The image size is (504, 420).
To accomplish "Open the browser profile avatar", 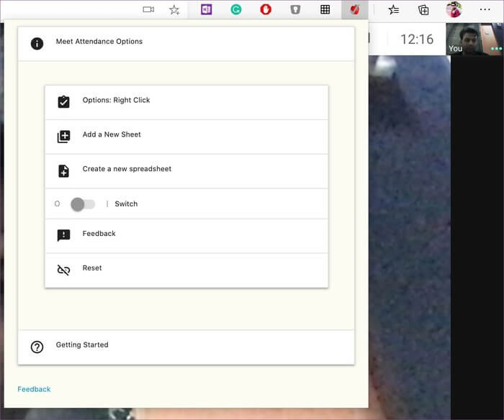I will point(454,10).
